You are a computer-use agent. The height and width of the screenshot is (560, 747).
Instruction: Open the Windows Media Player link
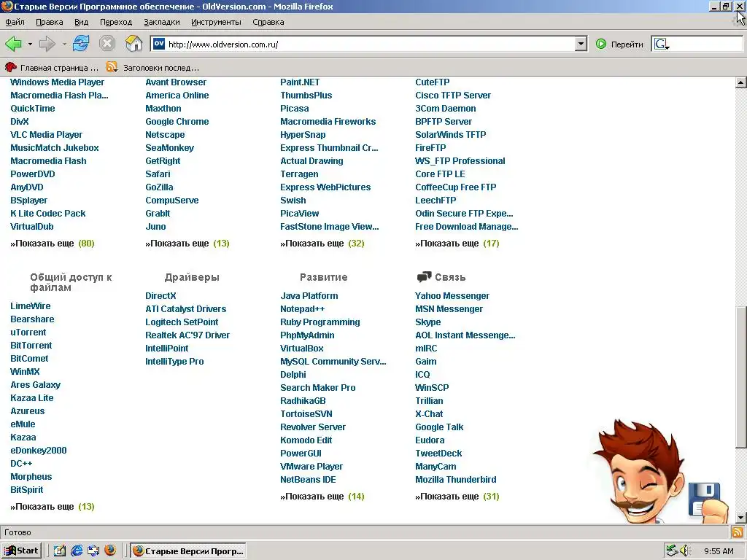pos(57,82)
